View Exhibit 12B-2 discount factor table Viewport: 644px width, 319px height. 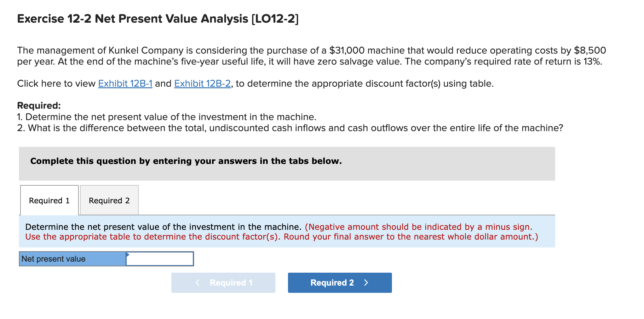click(202, 84)
